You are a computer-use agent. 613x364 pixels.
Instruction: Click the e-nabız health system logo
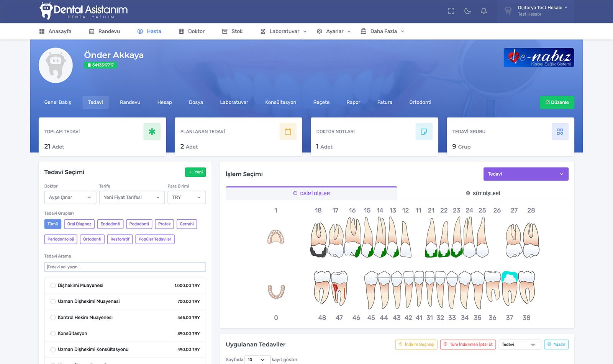[x=538, y=57]
